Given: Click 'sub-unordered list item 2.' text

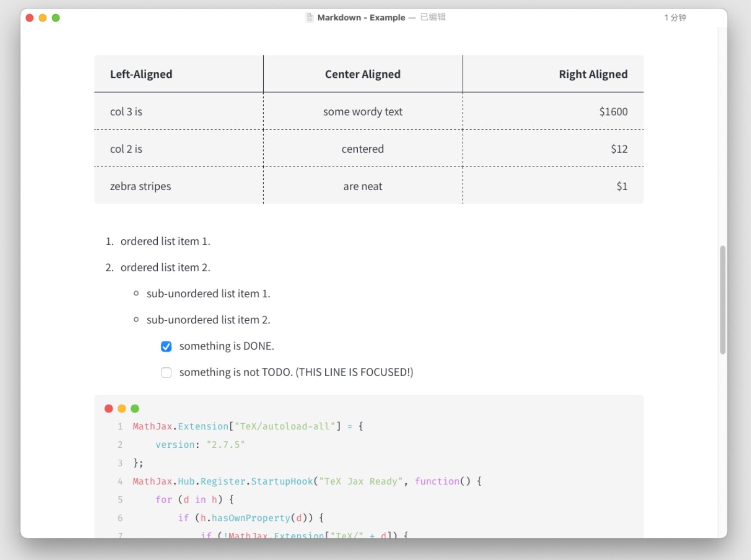Looking at the screenshot, I should pyautogui.click(x=208, y=320).
